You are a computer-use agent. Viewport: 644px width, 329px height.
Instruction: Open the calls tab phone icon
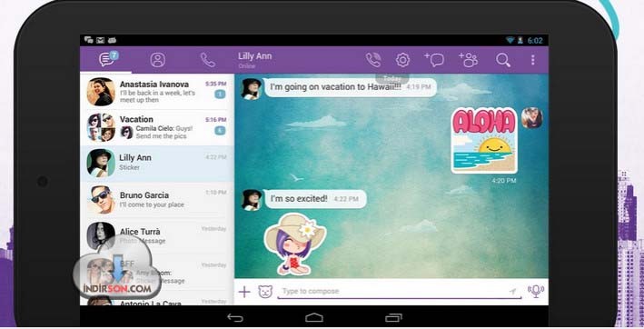pyautogui.click(x=207, y=60)
